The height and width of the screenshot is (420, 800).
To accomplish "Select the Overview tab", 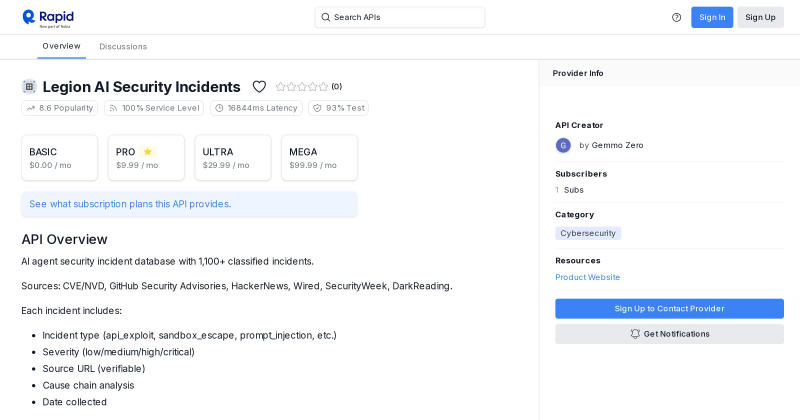I will tap(61, 46).
